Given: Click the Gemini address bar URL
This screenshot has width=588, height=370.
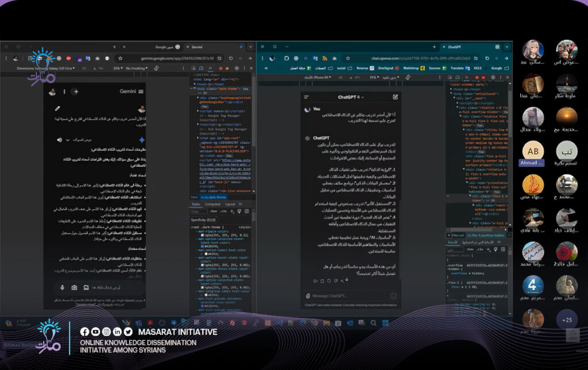Looking at the screenshot, I should (177, 59).
